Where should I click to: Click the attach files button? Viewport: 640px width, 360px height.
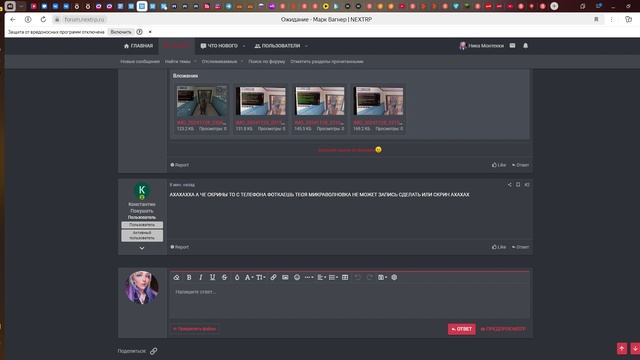[x=195, y=329]
